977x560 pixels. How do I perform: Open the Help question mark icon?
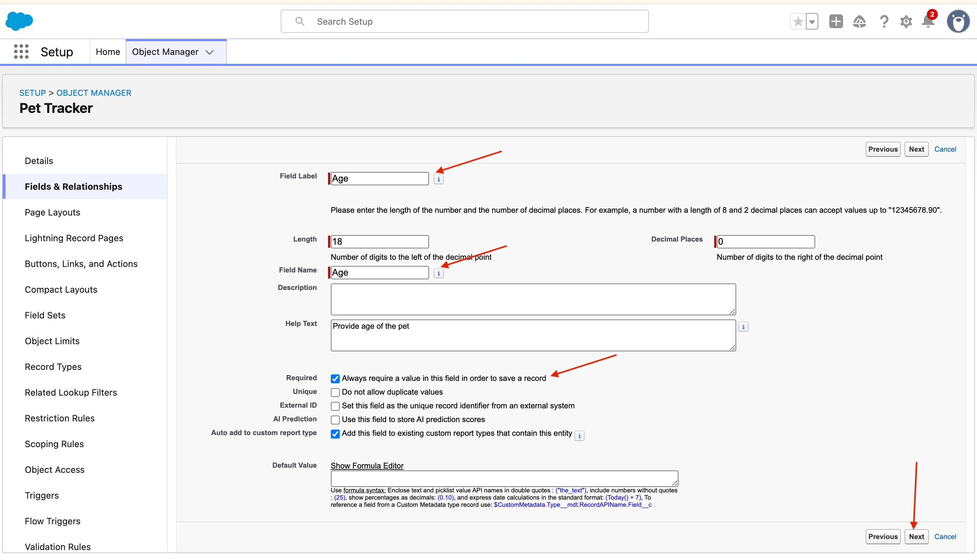[884, 22]
